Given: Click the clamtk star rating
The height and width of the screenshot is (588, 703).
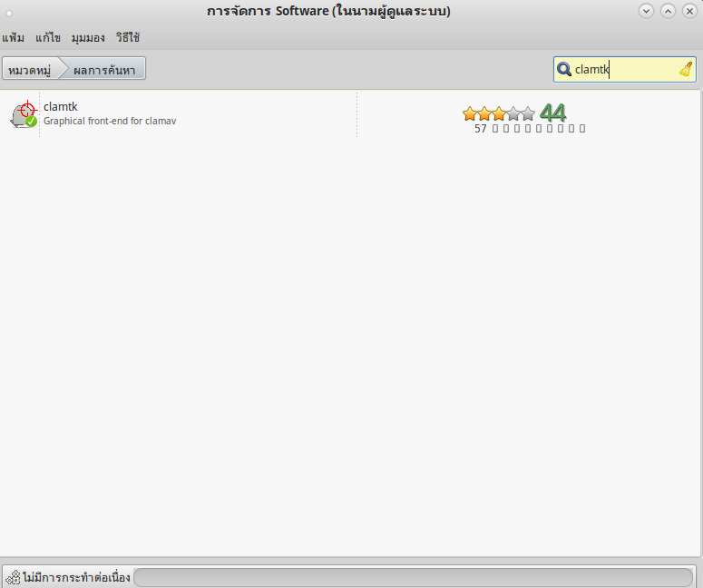Looking at the screenshot, I should [499, 113].
